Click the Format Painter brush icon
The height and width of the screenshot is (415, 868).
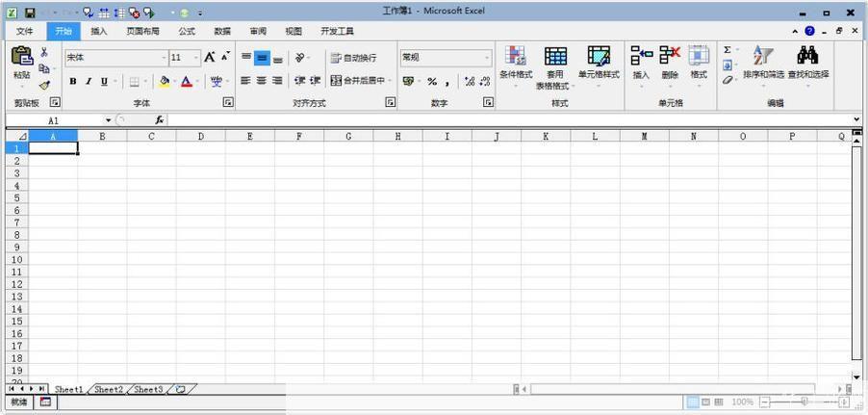click(44, 85)
